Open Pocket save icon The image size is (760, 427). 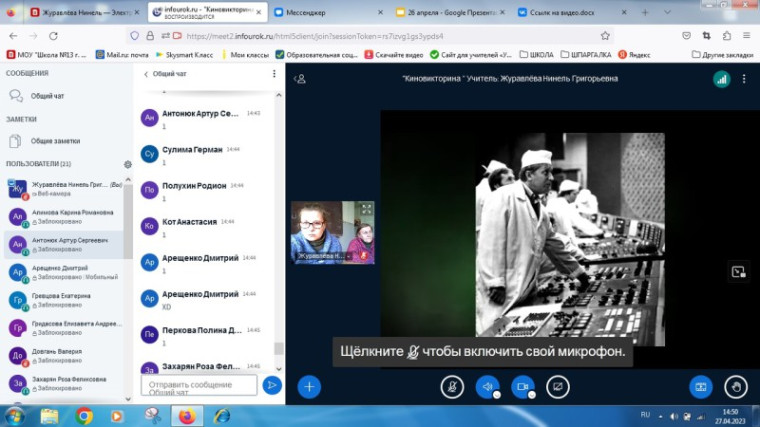click(x=686, y=36)
